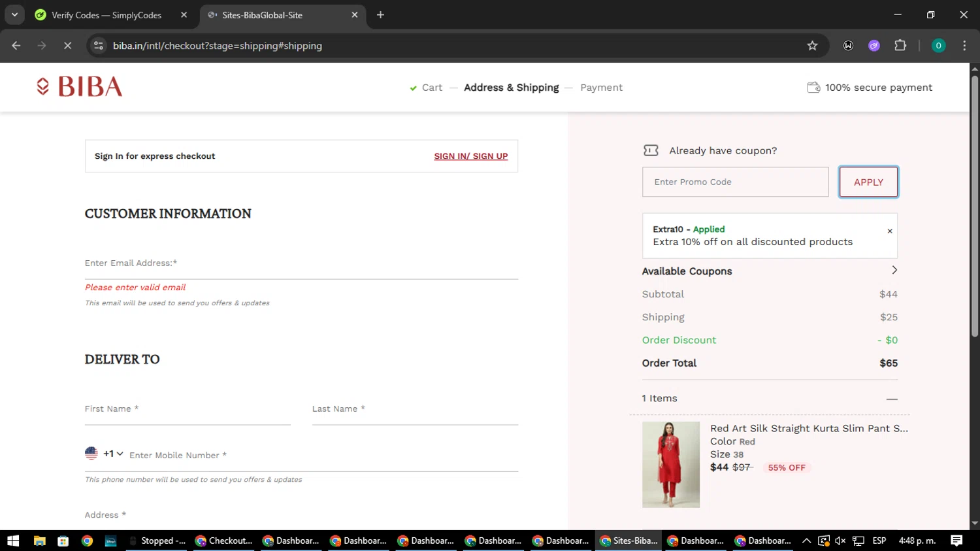Switch to Verify Codes — SimplyCodes tab
This screenshot has height=551, width=980.
(x=106, y=15)
